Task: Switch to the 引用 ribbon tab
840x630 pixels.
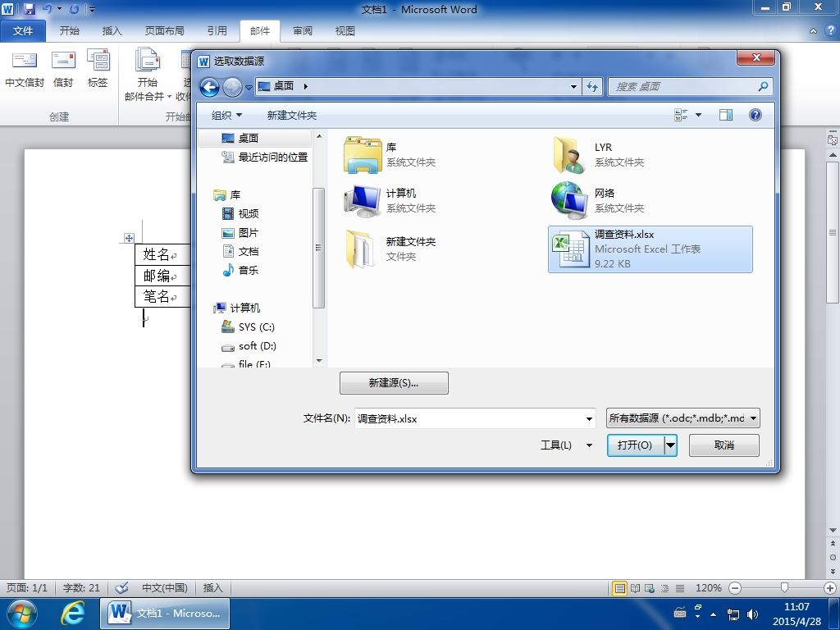Action: click(x=217, y=31)
